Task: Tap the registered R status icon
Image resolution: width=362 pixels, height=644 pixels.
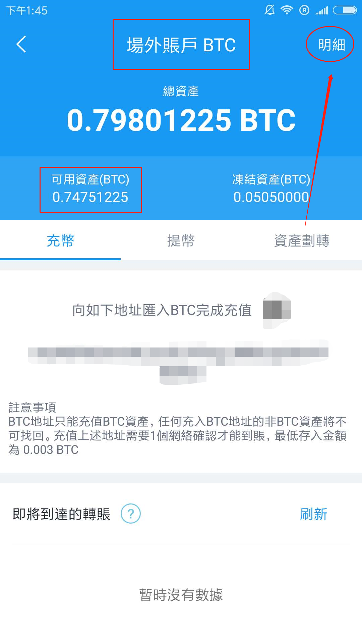Action: 304,10
